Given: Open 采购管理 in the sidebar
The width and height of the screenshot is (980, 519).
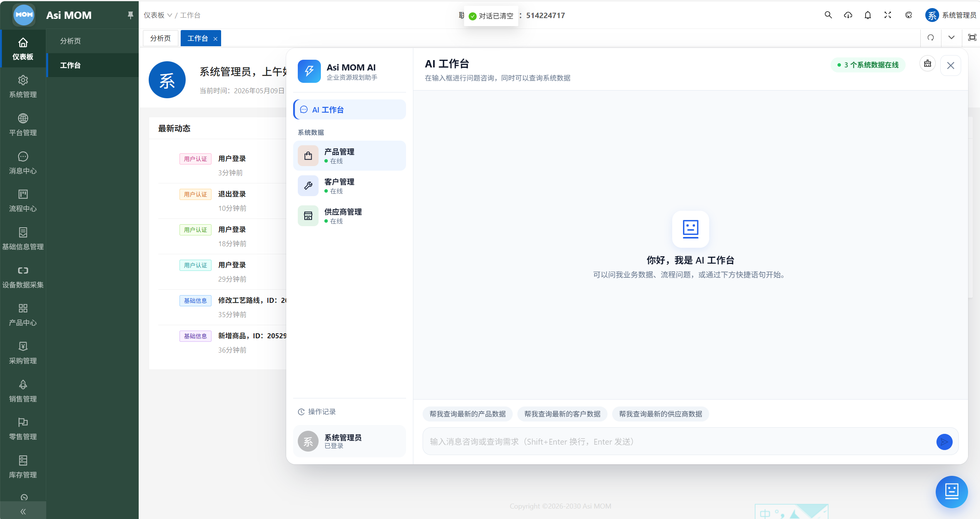Looking at the screenshot, I should point(23,353).
